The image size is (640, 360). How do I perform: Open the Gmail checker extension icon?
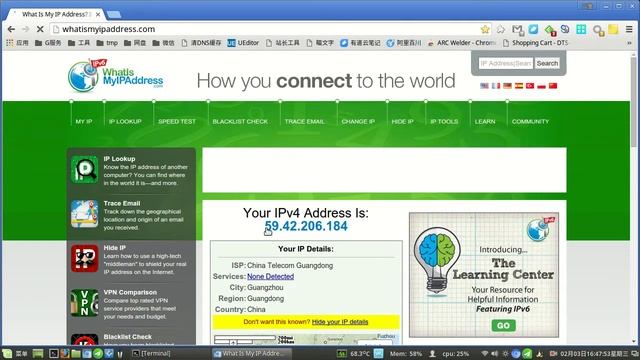coord(518,30)
